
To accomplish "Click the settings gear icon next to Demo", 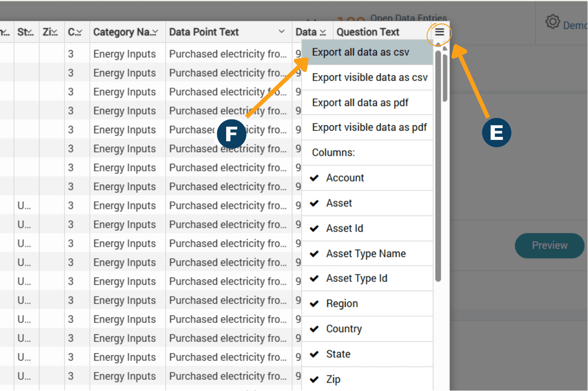I will [553, 22].
